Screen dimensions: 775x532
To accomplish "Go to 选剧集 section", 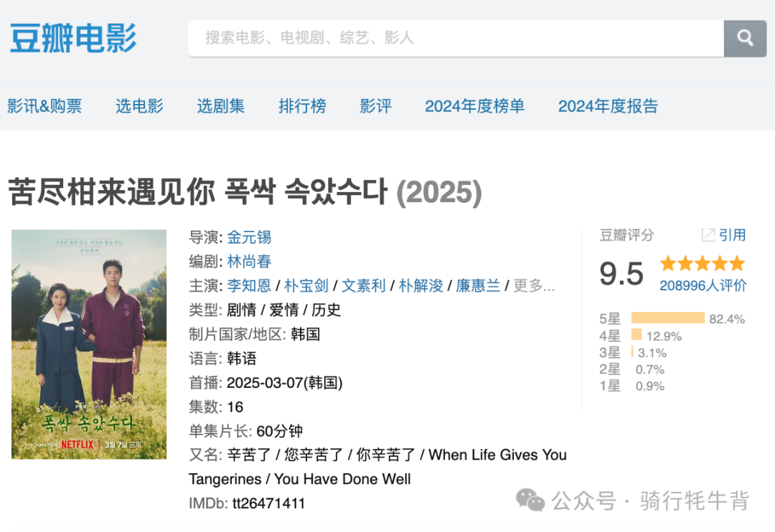I will (221, 106).
